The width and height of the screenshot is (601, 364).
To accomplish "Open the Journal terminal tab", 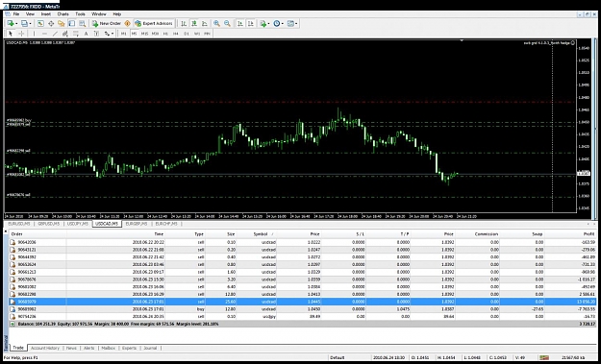I will coord(150,348).
